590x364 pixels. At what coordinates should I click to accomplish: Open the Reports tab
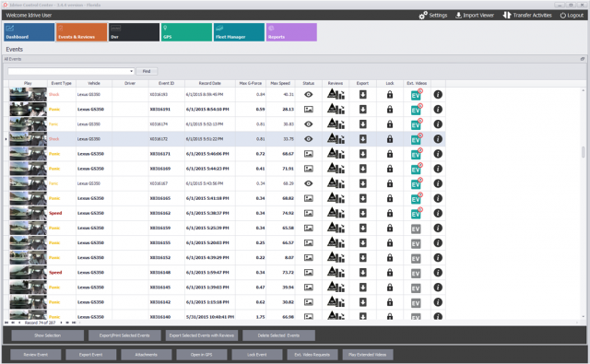(291, 32)
